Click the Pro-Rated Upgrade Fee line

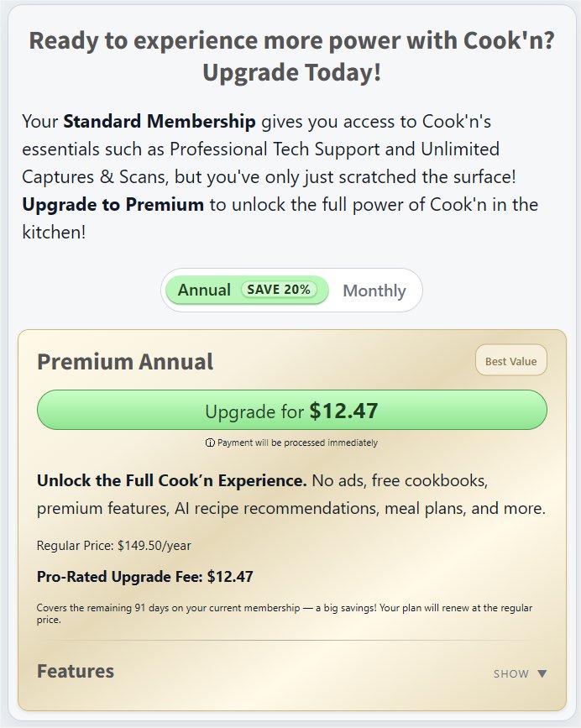144,577
